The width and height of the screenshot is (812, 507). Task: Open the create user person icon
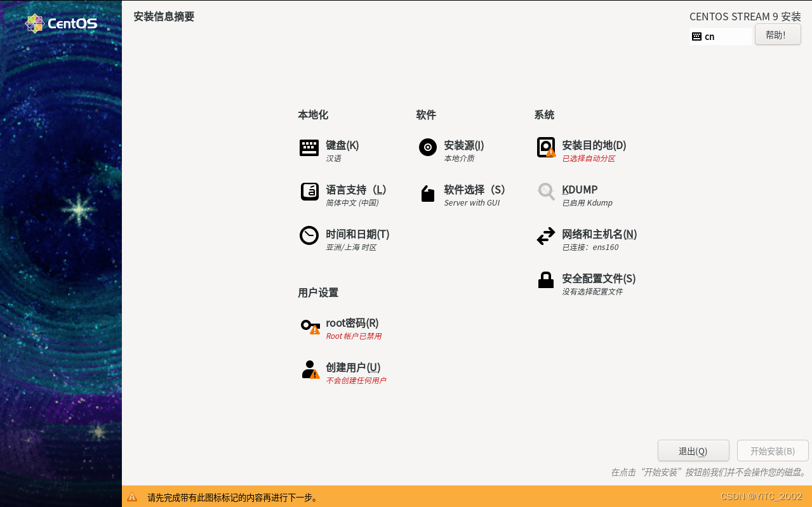click(310, 369)
